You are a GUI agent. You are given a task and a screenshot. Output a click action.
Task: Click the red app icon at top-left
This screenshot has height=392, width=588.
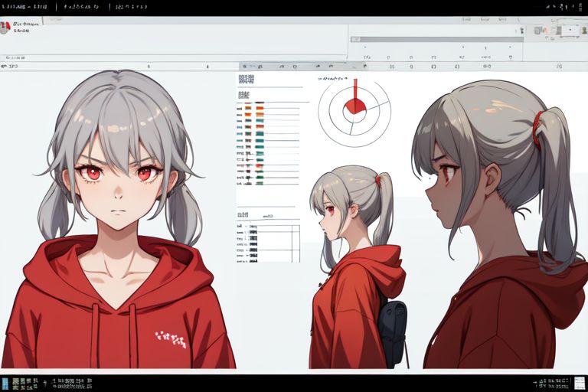click(x=5, y=27)
